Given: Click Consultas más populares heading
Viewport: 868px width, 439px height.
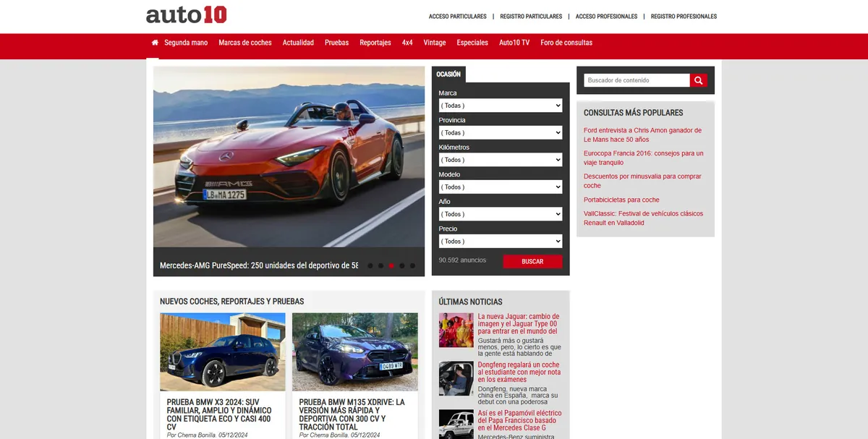Looking at the screenshot, I should coord(634,113).
